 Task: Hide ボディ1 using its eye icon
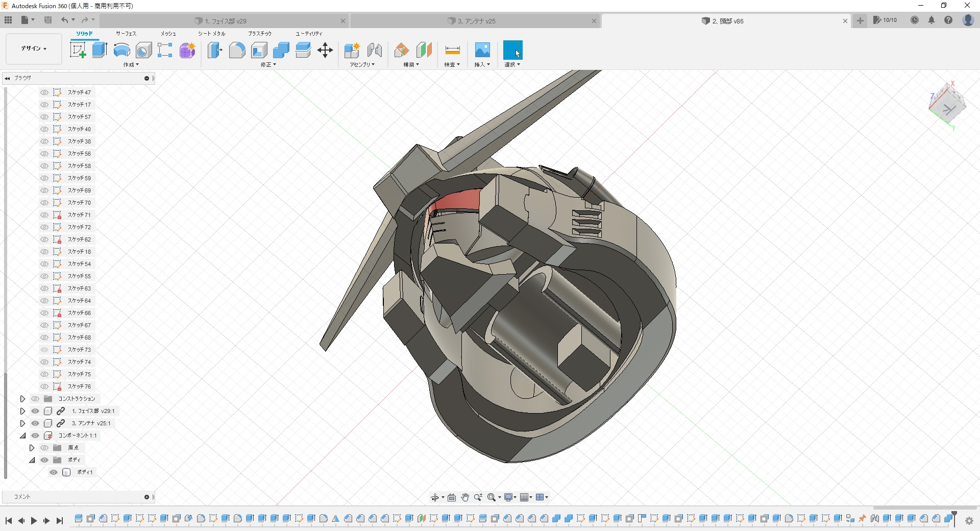click(x=54, y=472)
